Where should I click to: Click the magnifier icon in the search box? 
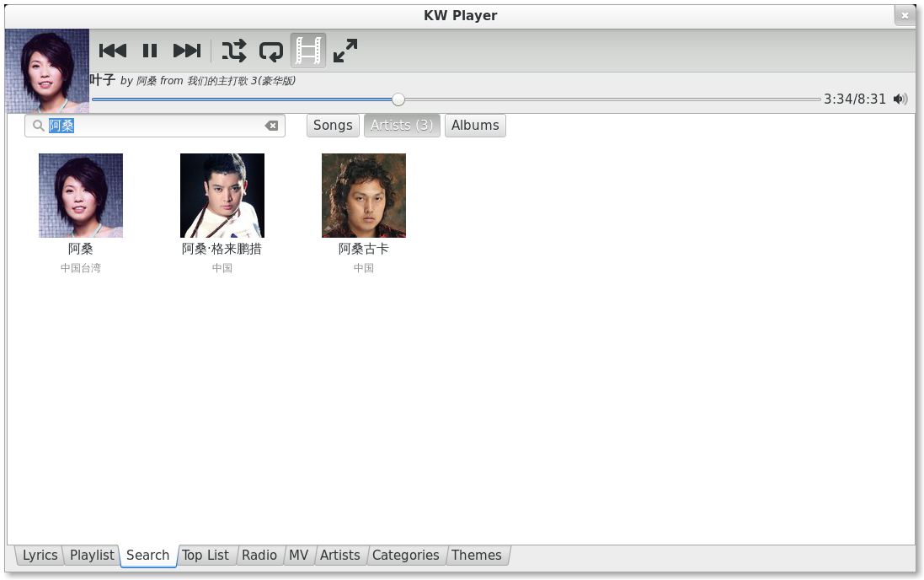(x=38, y=126)
